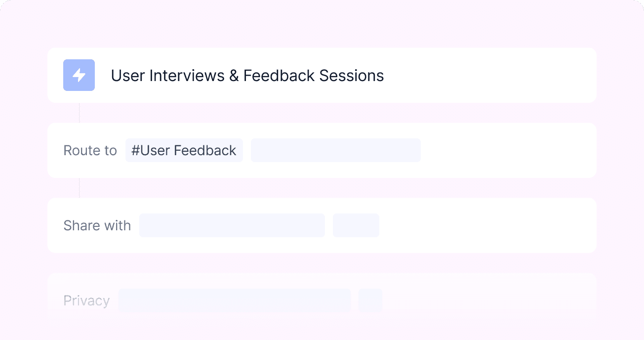The width and height of the screenshot is (644, 340).
Task: Click the connector line above Share with
Action: coord(80,188)
